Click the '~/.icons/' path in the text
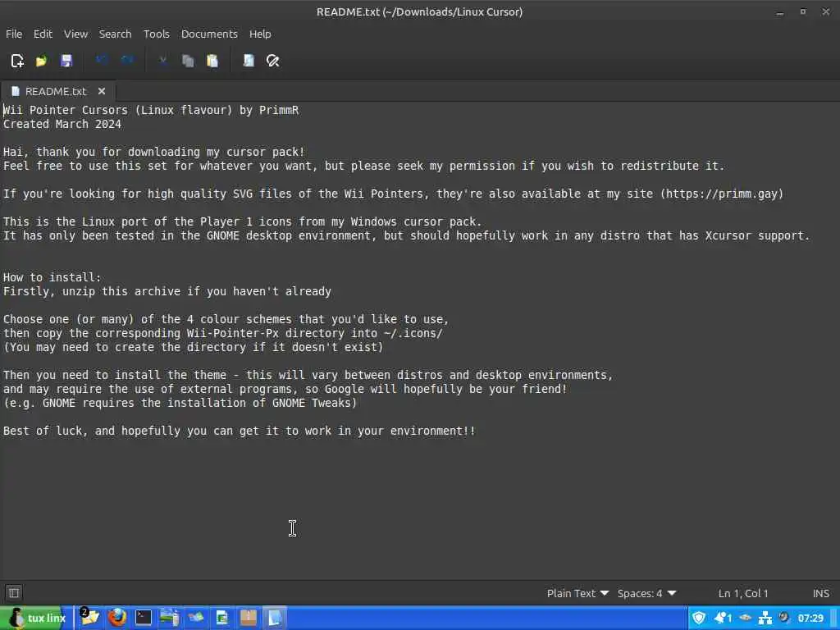 [x=413, y=333]
